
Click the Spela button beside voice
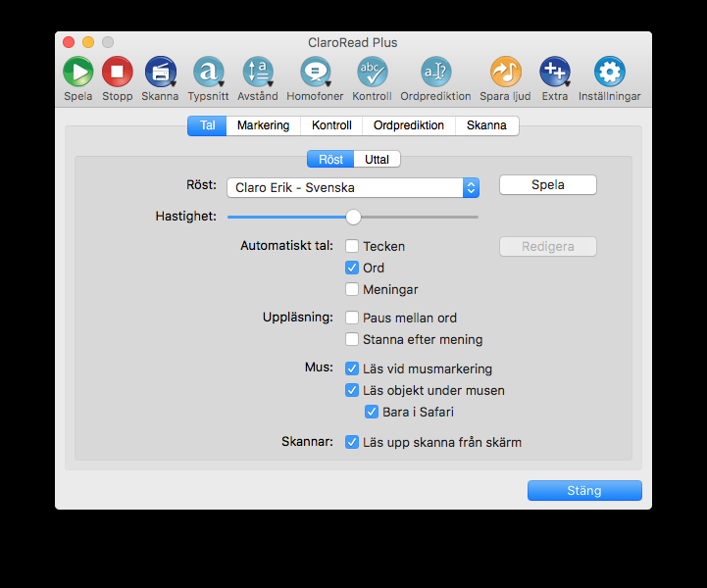(x=548, y=185)
